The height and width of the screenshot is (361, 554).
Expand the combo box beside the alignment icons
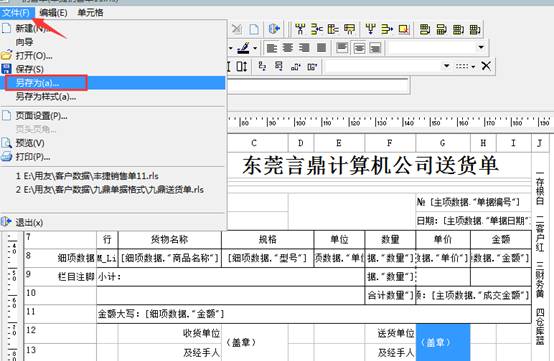click(481, 47)
